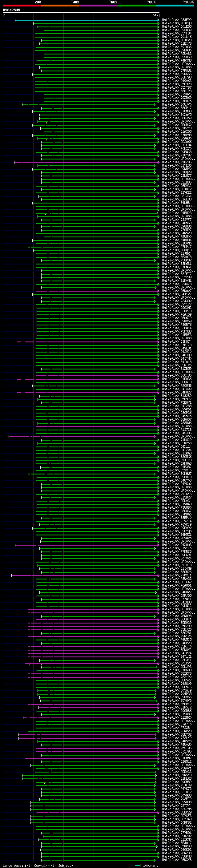Select hit label UniRef100_A7PA75

tap(177, 101)
